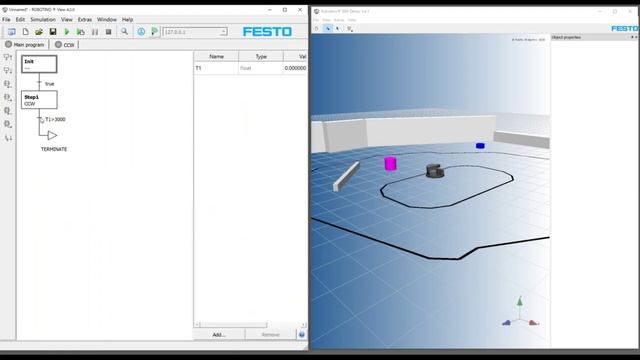This screenshot has width=640, height=360.
Task: Click the FESTO logo in Robotino View
Action: [267, 32]
